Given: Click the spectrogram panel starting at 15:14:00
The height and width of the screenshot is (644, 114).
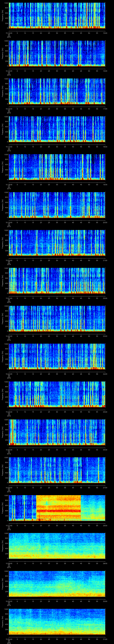Looking at the screenshot, I should [x=57, y=16].
